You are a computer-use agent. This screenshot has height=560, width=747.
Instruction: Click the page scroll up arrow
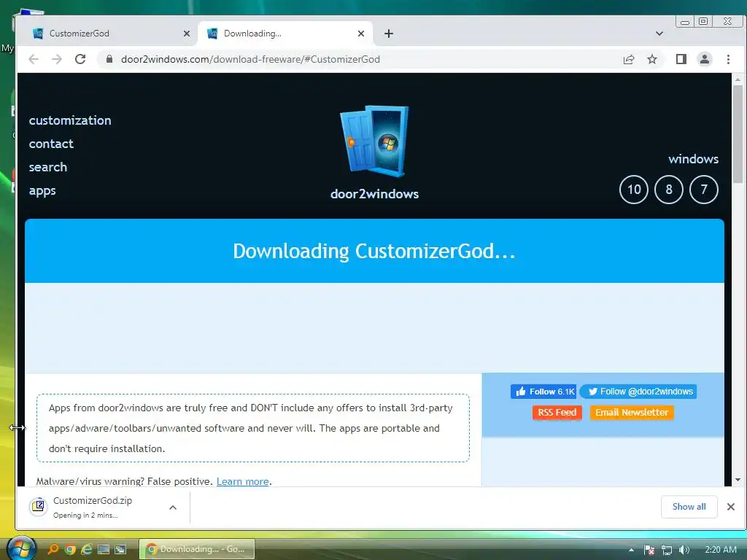pos(738,79)
